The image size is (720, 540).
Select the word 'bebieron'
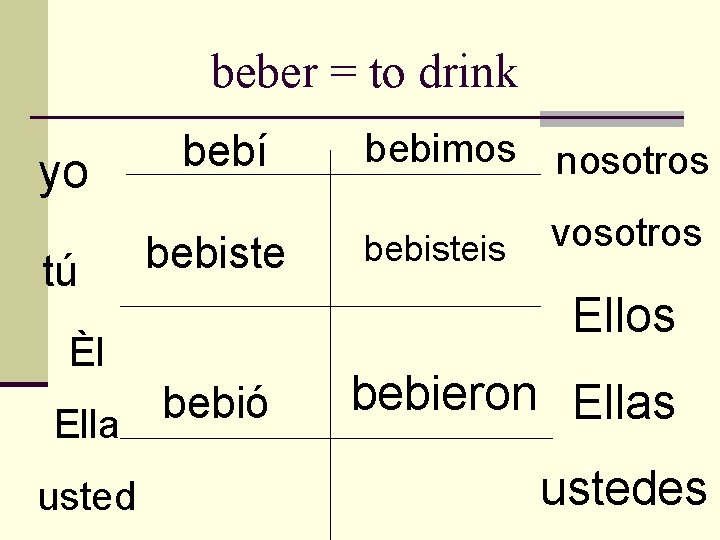point(444,393)
